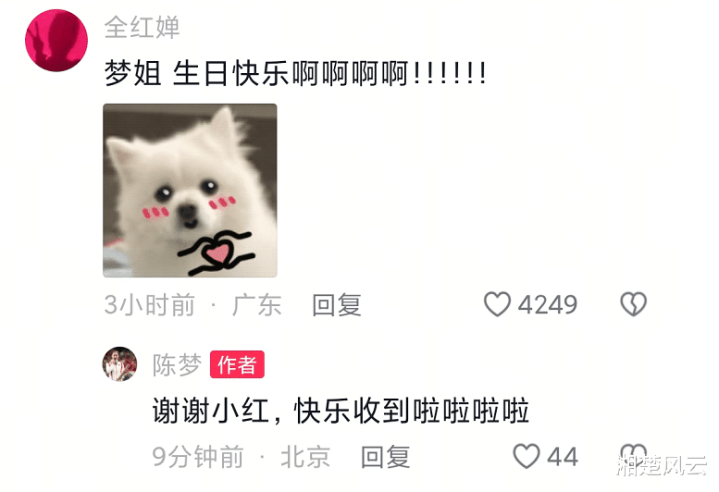
Task: Open the 全红婵 username
Action: pos(142,27)
